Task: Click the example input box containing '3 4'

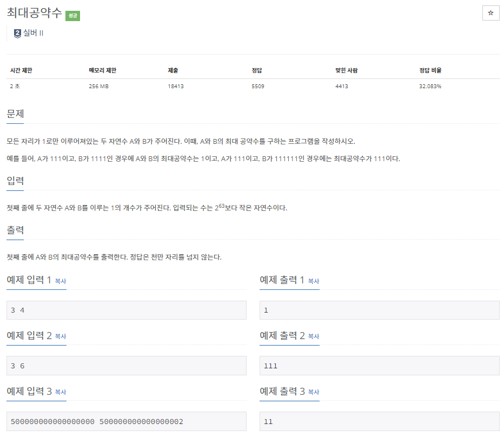Action: [x=127, y=310]
